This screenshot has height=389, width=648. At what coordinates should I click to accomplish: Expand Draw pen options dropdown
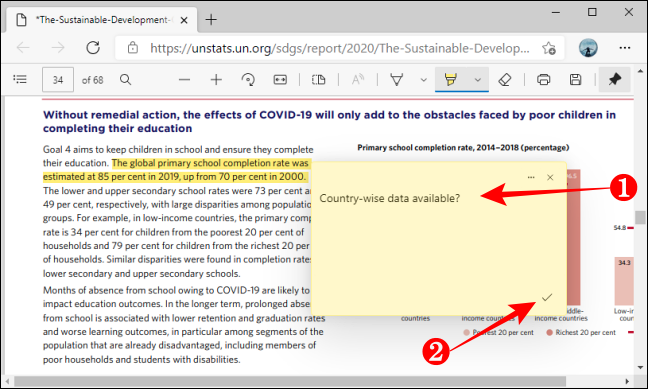tap(424, 80)
